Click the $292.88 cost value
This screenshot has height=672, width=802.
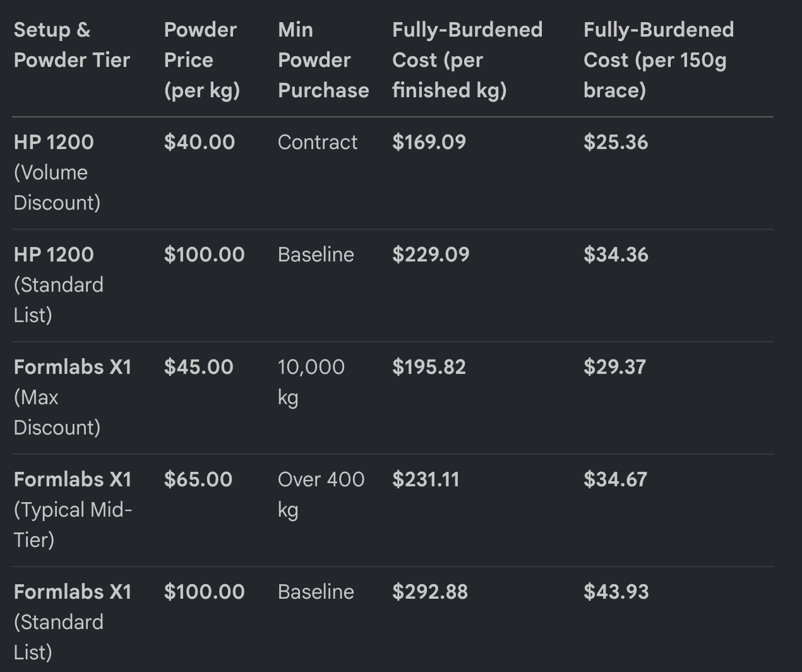pos(430,592)
